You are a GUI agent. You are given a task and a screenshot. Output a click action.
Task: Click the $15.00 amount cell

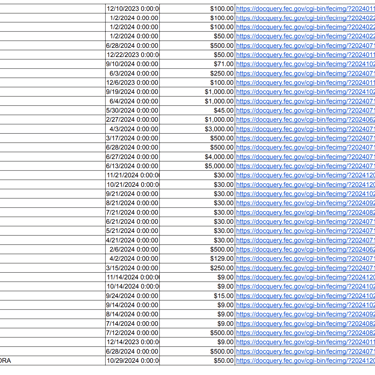point(197,296)
